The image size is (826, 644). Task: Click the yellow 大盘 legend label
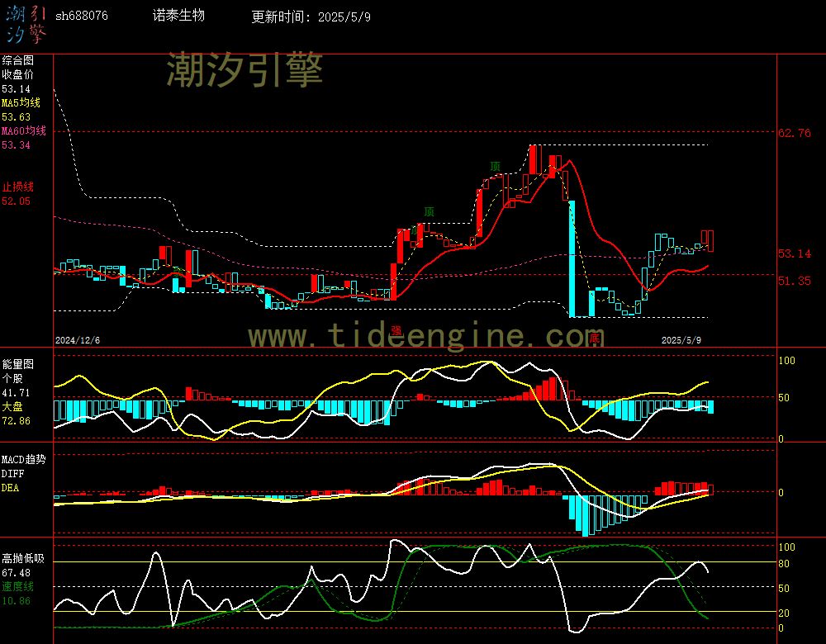click(x=12, y=406)
